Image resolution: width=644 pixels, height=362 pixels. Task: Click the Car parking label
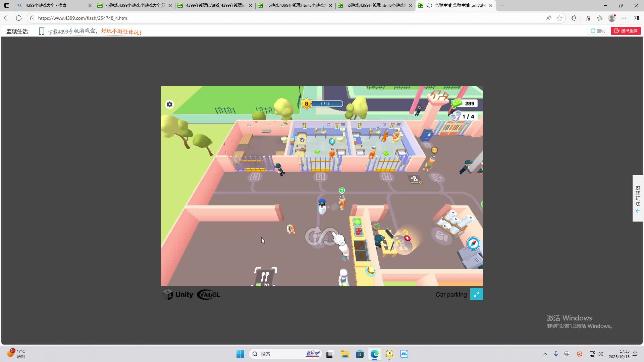(x=451, y=295)
